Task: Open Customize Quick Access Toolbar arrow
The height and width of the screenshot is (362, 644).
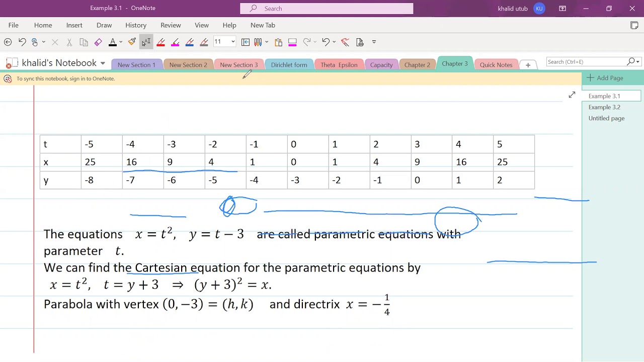Action: tap(374, 42)
